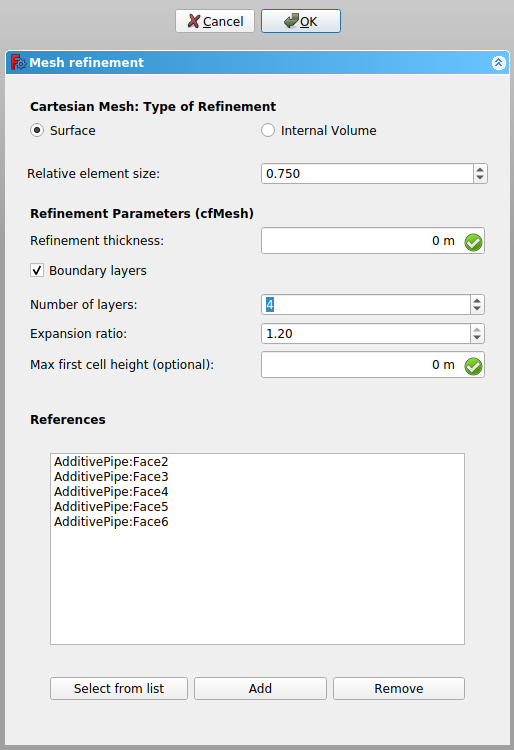Select the Internal Volume radio button
This screenshot has width=514, height=750.
[268, 130]
